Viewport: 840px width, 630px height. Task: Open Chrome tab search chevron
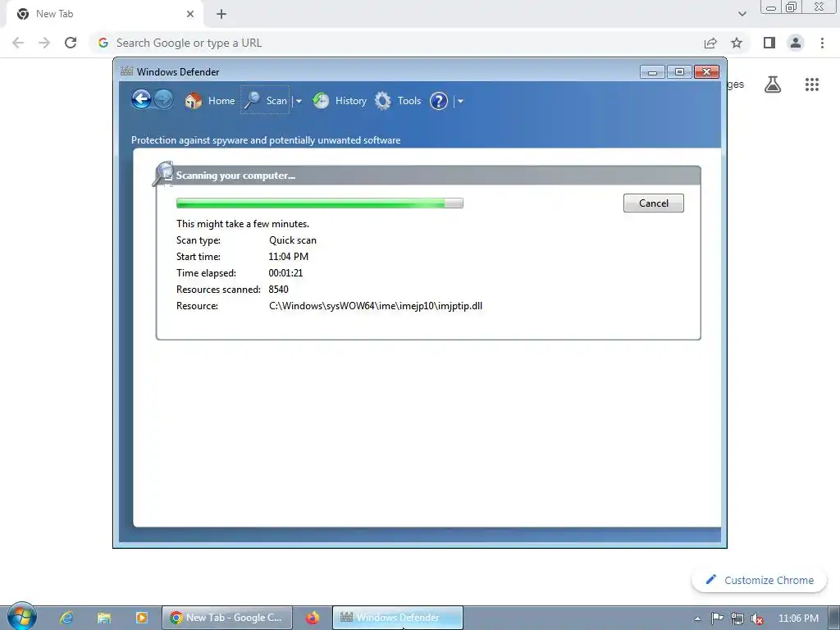tap(742, 14)
